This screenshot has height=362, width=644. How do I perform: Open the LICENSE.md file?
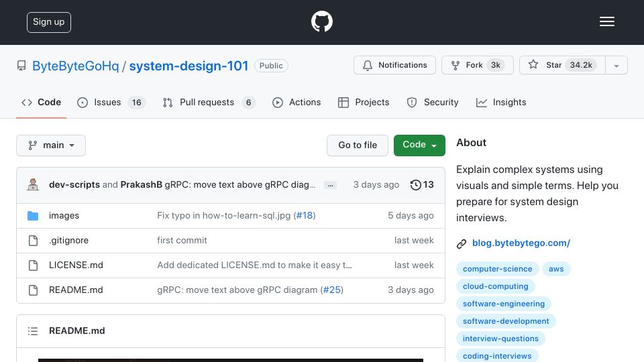tap(76, 265)
